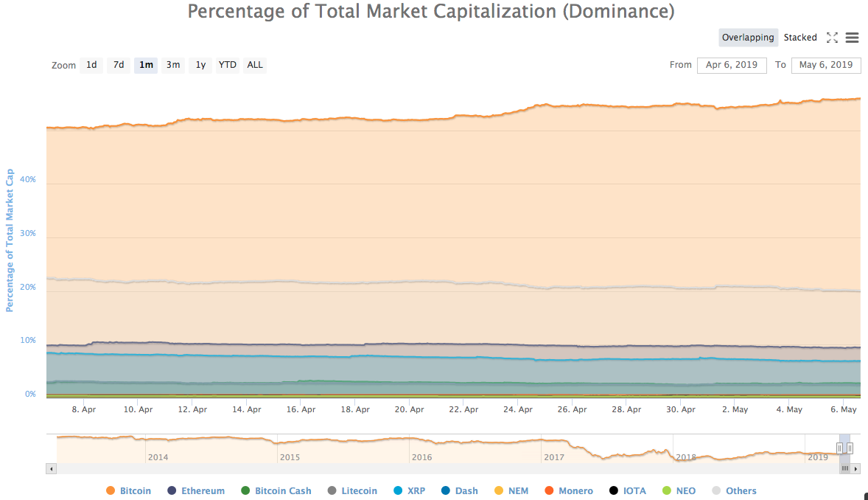The width and height of the screenshot is (868, 500).
Task: Select the Overlapping view mode
Action: click(x=748, y=38)
